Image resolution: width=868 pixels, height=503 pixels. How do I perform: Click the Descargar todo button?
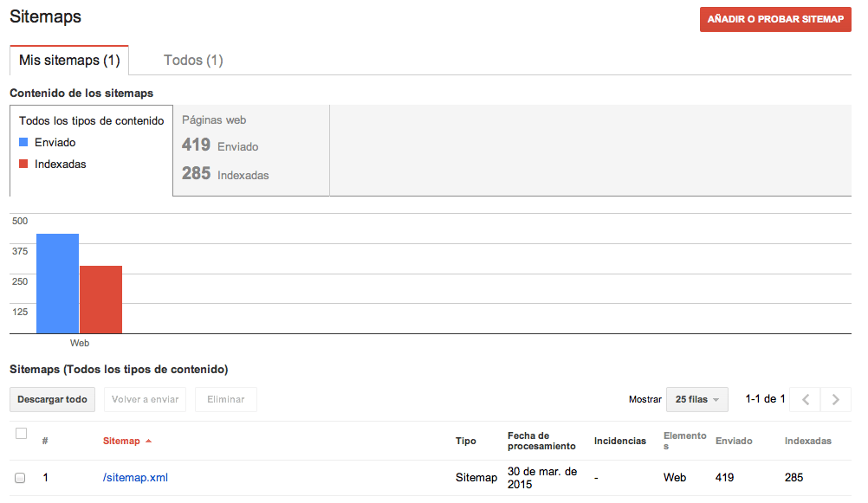click(52, 399)
